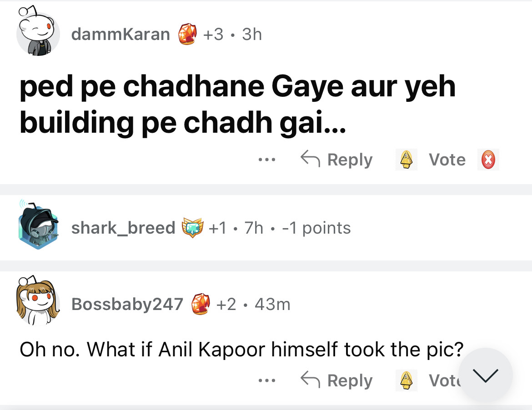This screenshot has height=410, width=532.
Task: Tap the red gem flair beside dammKaran
Action: pos(187,34)
